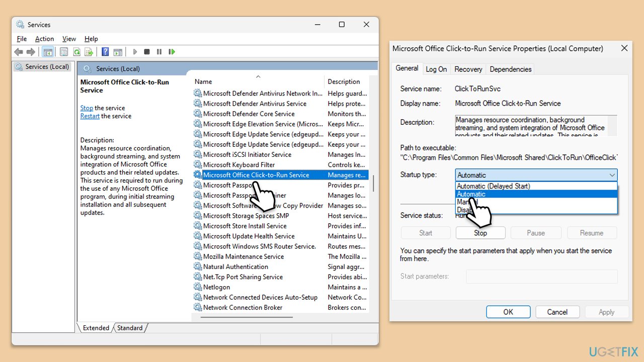Screen dimensions: 644x362
Task: Click the Export List toolbar icon
Action: (89, 52)
